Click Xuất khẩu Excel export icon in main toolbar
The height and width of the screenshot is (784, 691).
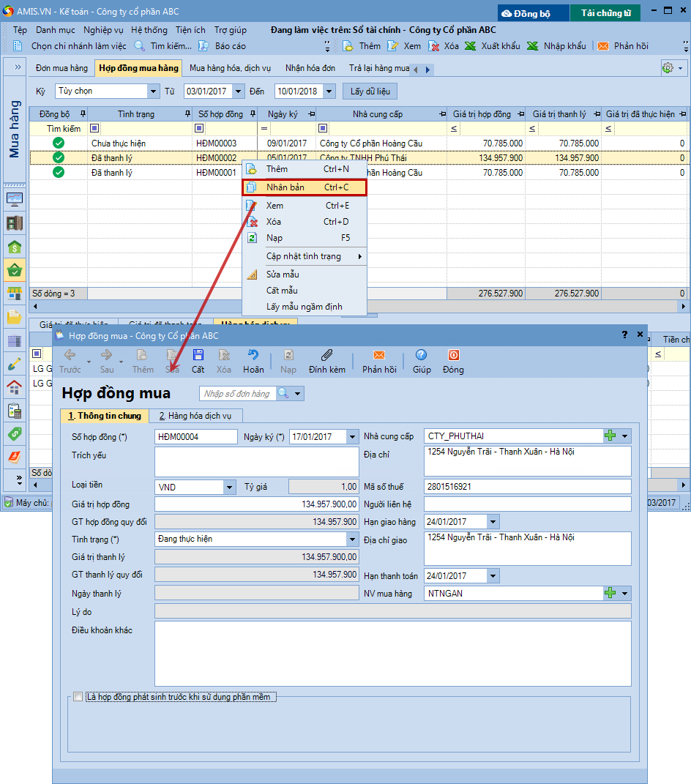pos(471,46)
